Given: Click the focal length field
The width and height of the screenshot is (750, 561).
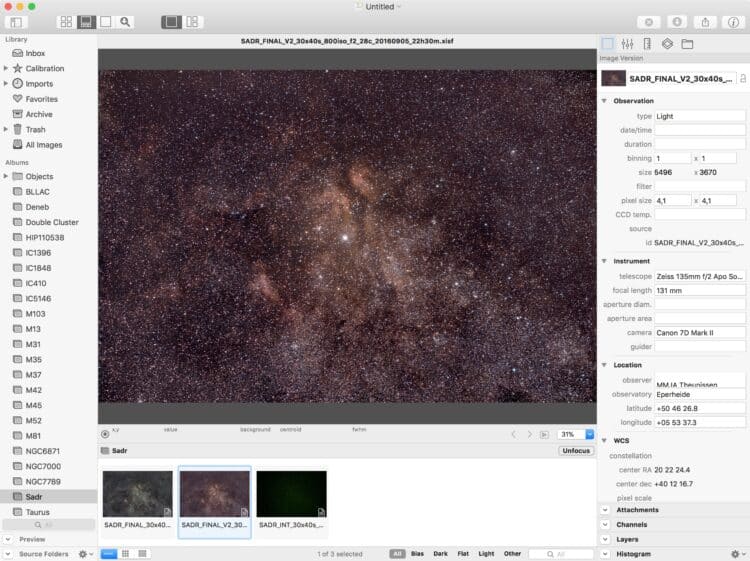Looking at the screenshot, I should click(700, 290).
